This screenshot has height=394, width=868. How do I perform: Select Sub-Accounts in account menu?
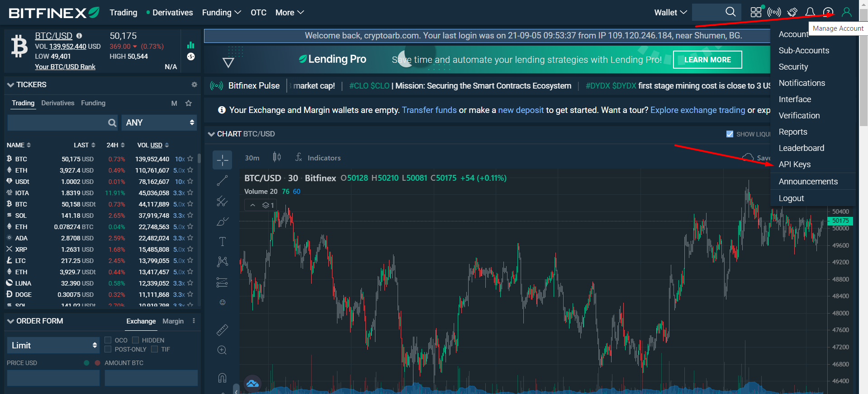[x=804, y=51]
